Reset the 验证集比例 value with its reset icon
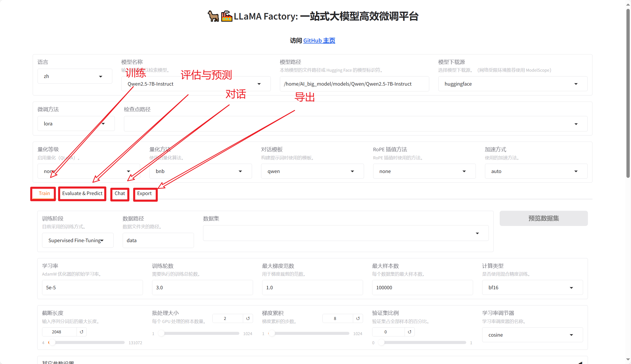Image resolution: width=631 pixels, height=364 pixels. (409, 332)
